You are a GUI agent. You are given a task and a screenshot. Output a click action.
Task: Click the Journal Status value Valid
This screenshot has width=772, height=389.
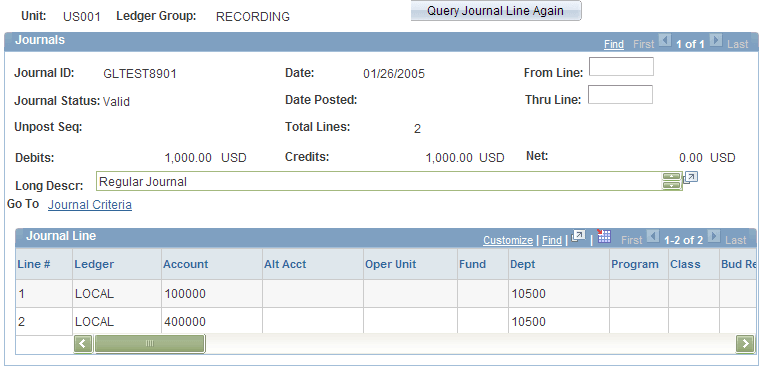point(116,102)
